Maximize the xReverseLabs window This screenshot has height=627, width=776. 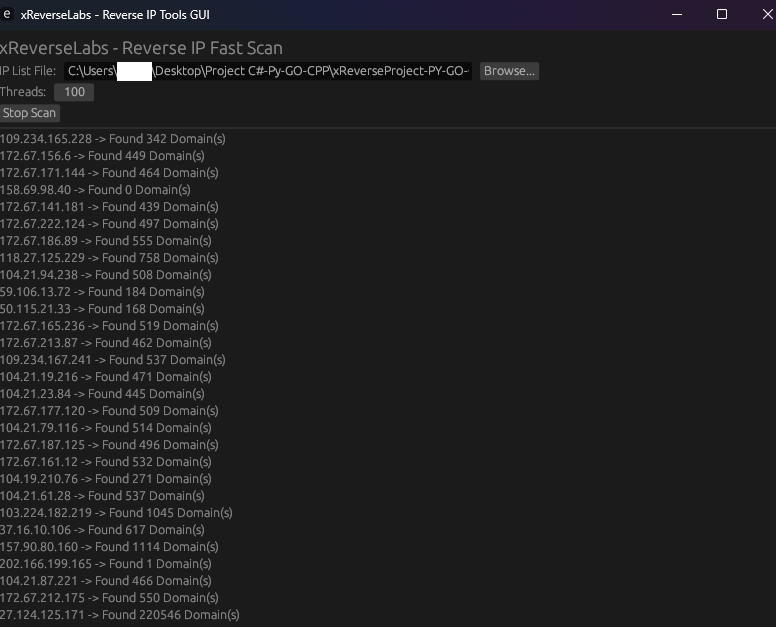[722, 14]
